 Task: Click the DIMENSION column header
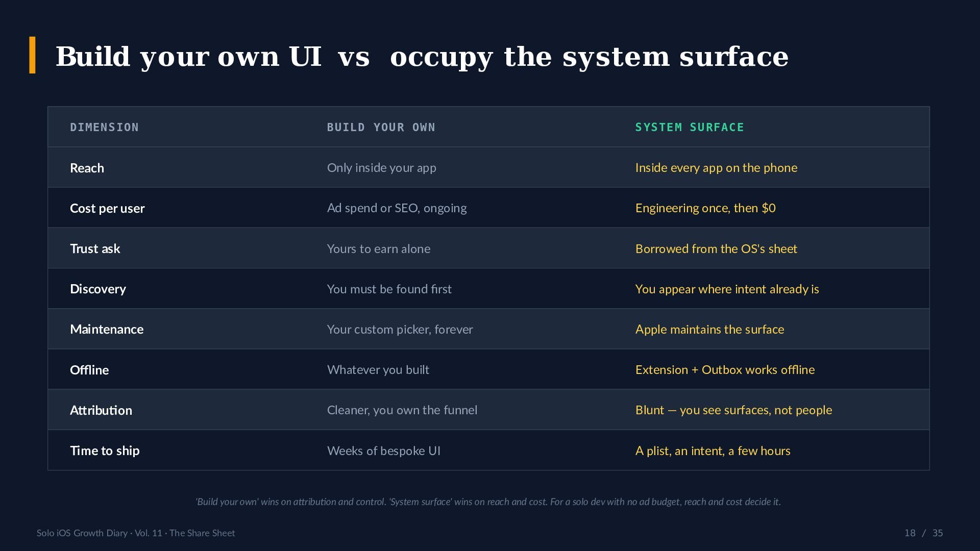[x=104, y=127]
